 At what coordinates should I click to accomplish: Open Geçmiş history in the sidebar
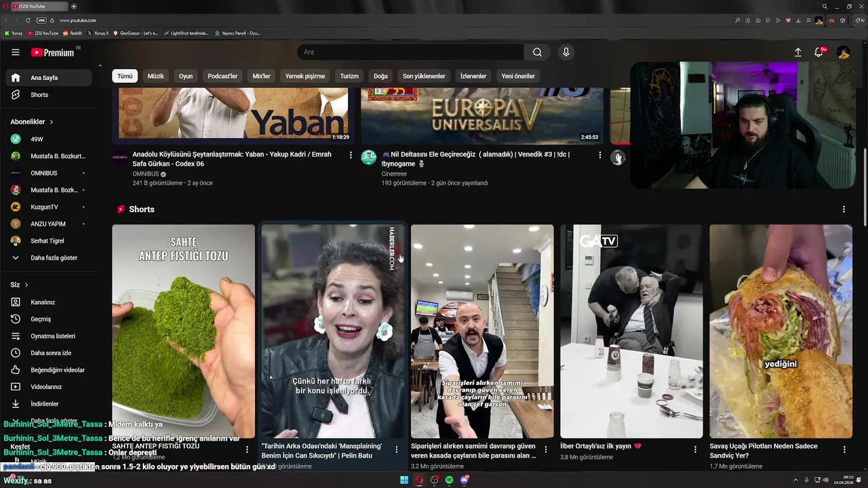click(49, 319)
